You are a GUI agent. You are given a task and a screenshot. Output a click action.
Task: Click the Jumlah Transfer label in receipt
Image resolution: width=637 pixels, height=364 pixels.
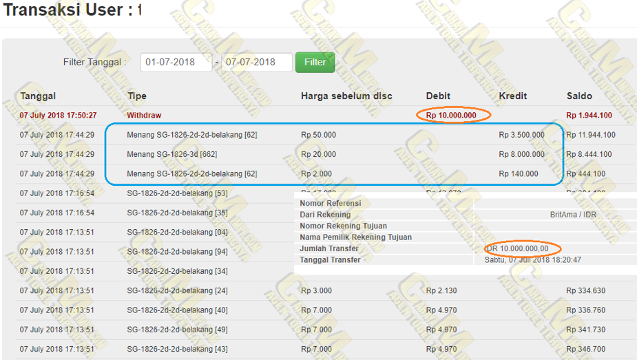[329, 248]
